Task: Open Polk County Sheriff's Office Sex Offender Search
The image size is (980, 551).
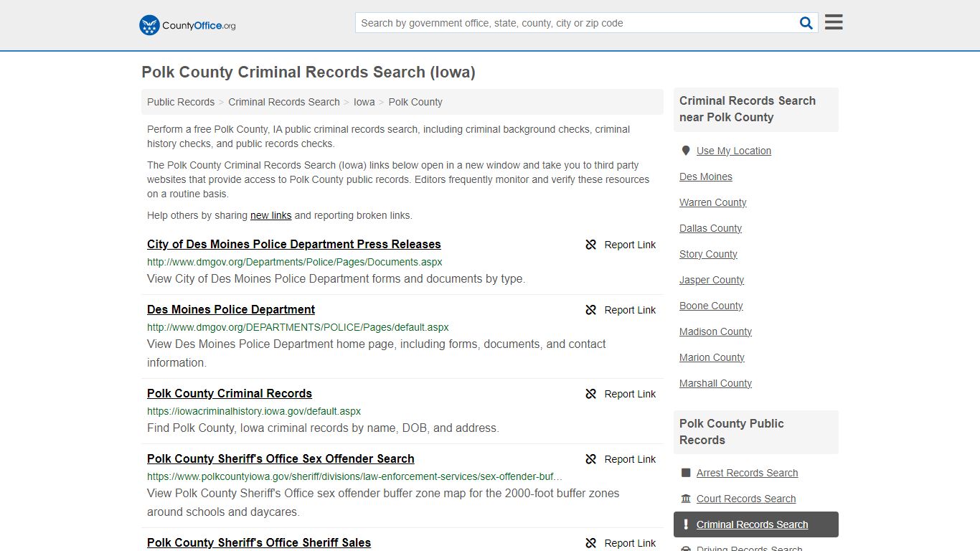Action: pyautogui.click(x=281, y=459)
